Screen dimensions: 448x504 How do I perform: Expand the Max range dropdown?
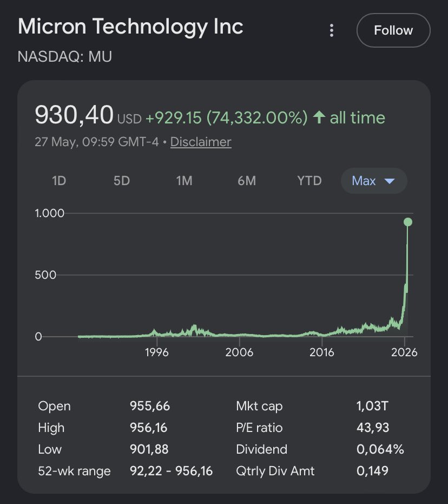tap(374, 181)
